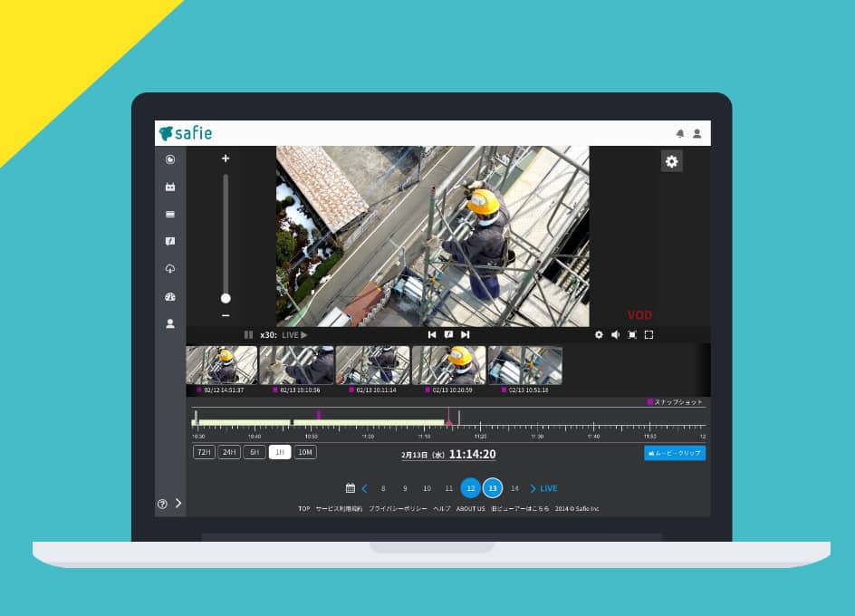Open the dashboard gauge sidebar icon
The width and height of the screenshot is (855, 616).
point(170,296)
